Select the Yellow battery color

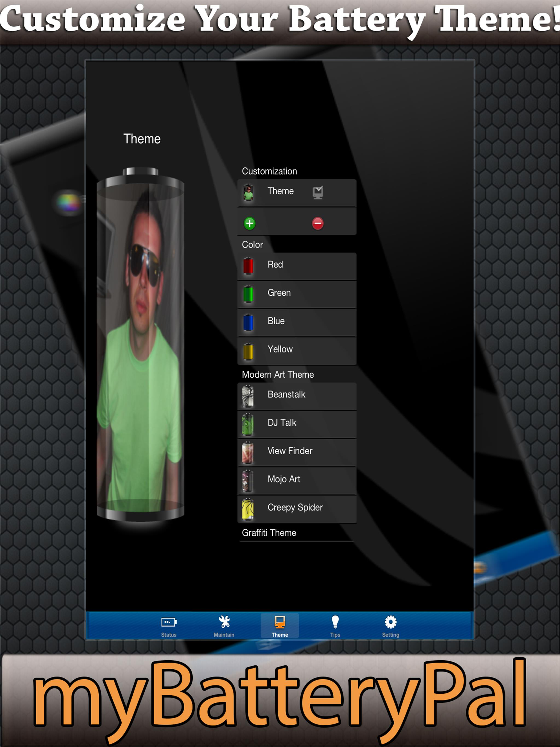click(297, 350)
